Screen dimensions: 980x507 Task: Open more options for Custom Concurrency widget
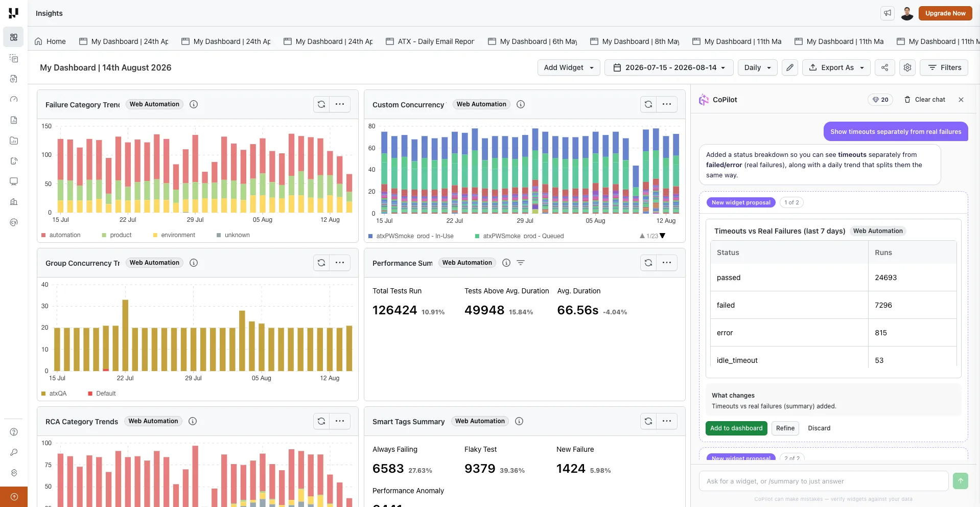point(667,104)
